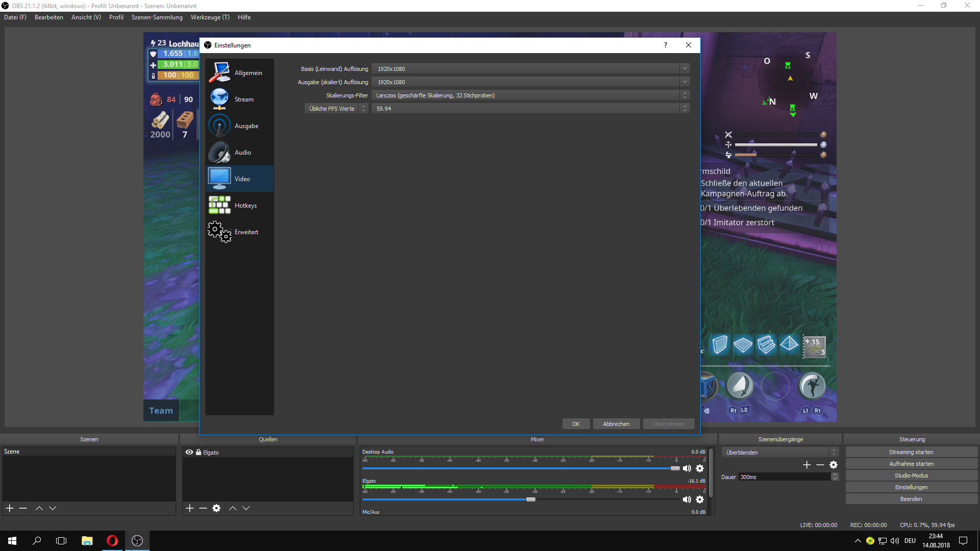The width and height of the screenshot is (980, 551).
Task: Adjust the Elgato volume slider handle
Action: coord(531,499)
